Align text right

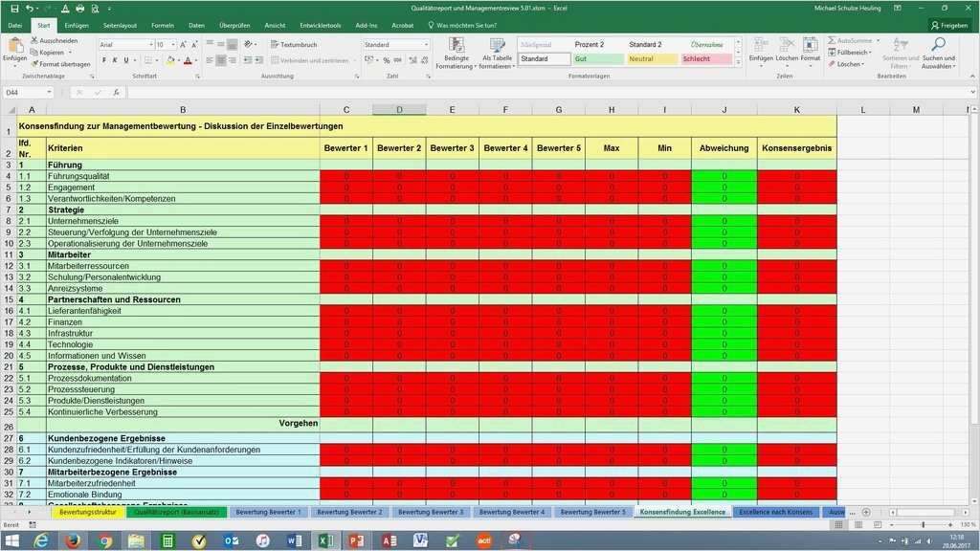coord(232,60)
